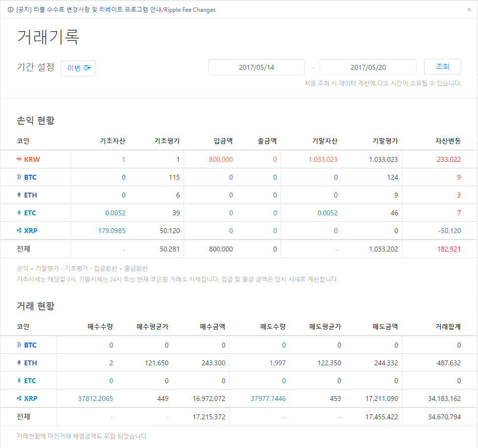Click total sell amount 17,455,422
This screenshot has width=478, height=448.
tap(382, 417)
